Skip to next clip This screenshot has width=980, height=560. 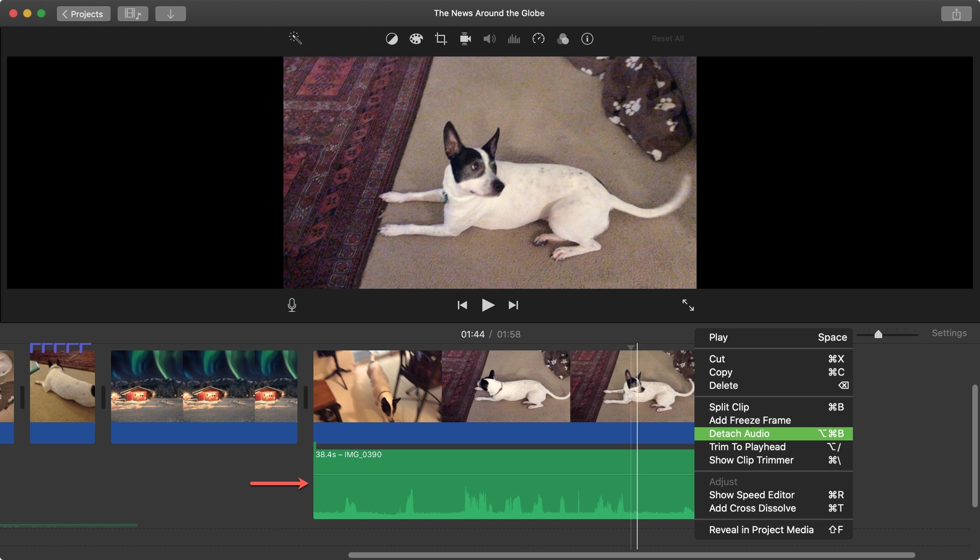click(x=513, y=305)
